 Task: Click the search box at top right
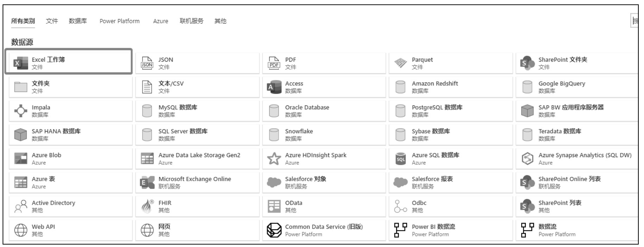tap(634, 21)
